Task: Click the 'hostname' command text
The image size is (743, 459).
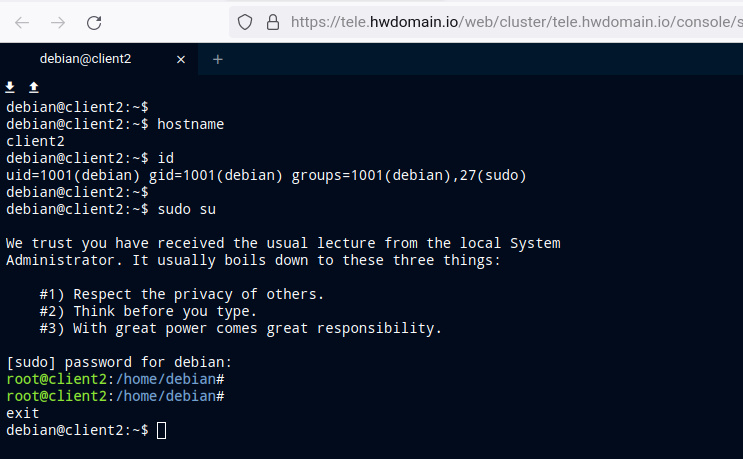Action: tap(190, 124)
